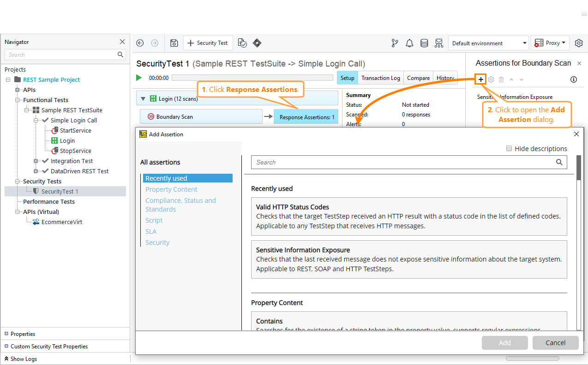This screenshot has height=365, width=588.
Task: Run the security test with play button
Action: [x=139, y=78]
